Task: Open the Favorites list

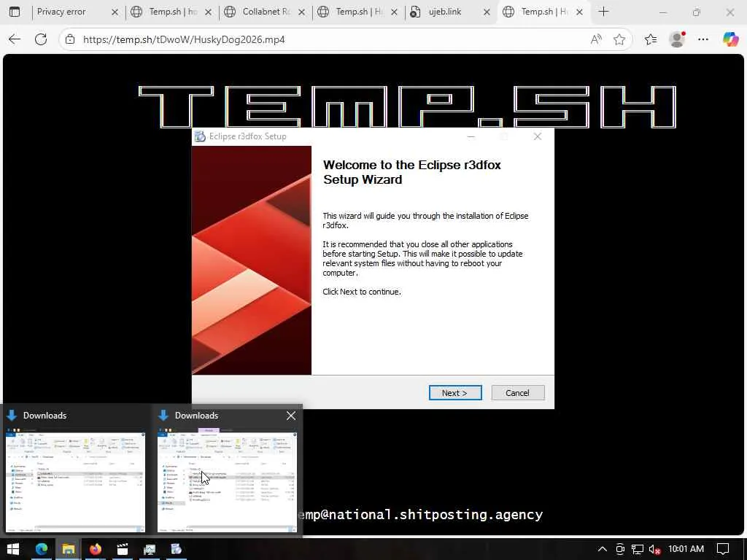Action: coord(651,39)
